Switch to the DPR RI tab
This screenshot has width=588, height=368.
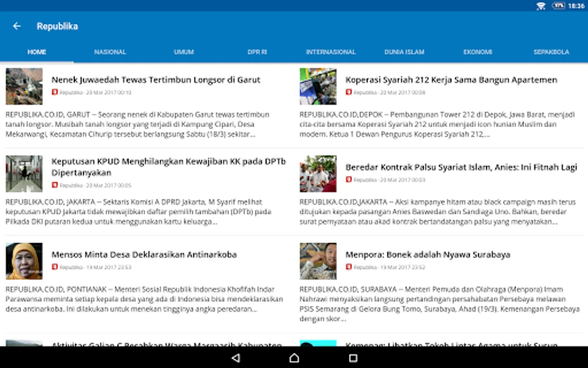click(257, 52)
